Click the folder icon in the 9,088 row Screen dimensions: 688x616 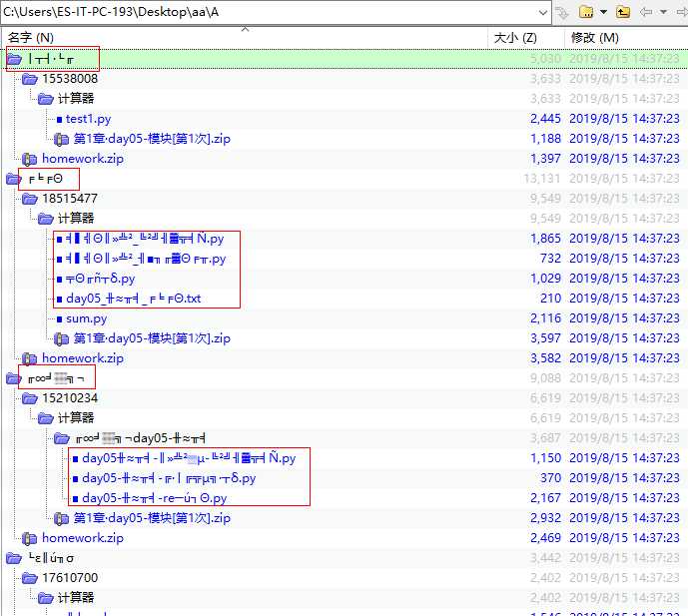click(x=14, y=378)
